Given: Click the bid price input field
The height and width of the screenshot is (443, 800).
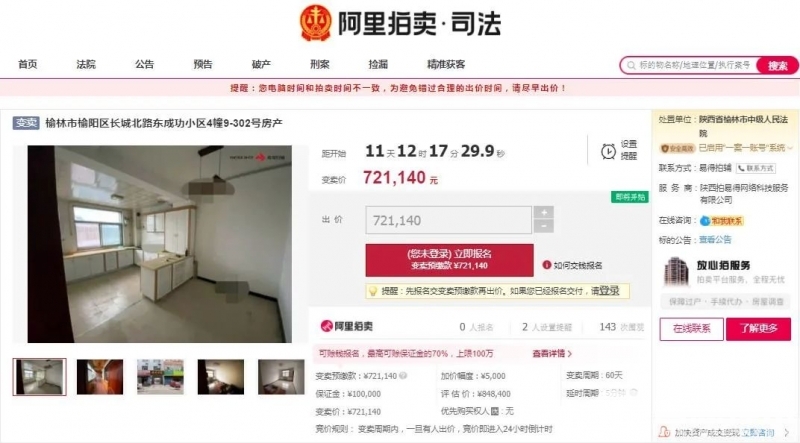Looking at the screenshot, I should [448, 220].
